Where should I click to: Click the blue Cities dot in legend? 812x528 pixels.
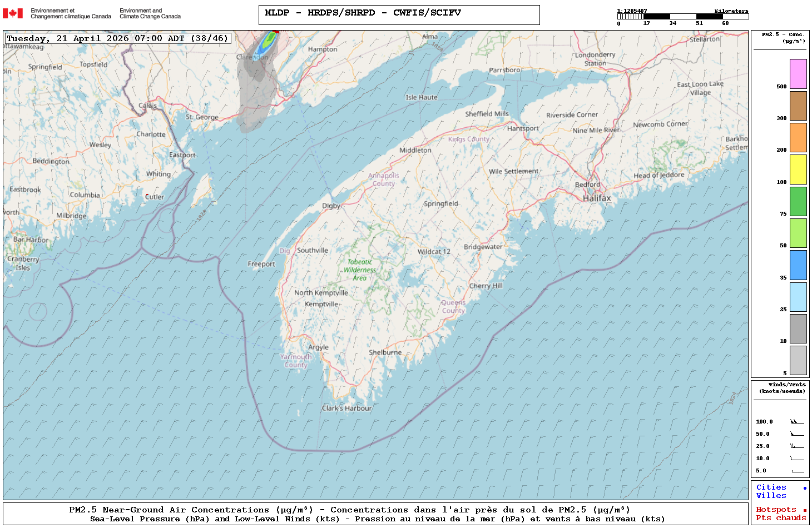[804, 488]
